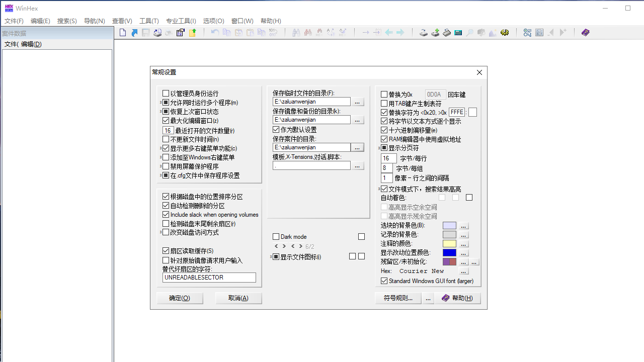This screenshot has width=644, height=362.
Task: Create a new file with the New icon
Action: (123, 32)
